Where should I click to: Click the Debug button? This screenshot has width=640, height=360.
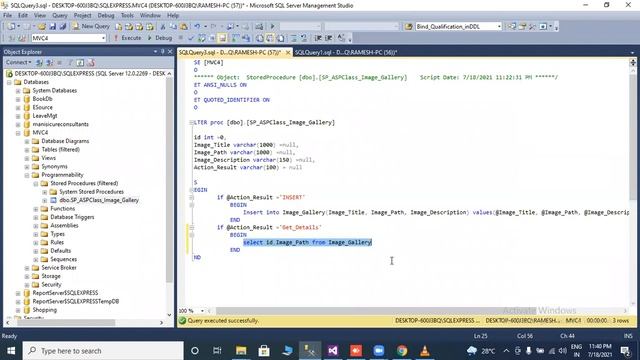pos(160,38)
